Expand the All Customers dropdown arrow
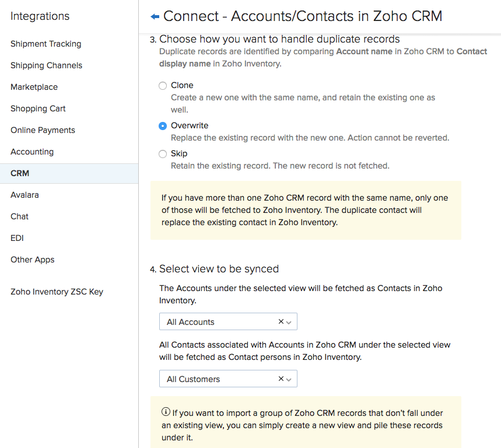 point(290,379)
